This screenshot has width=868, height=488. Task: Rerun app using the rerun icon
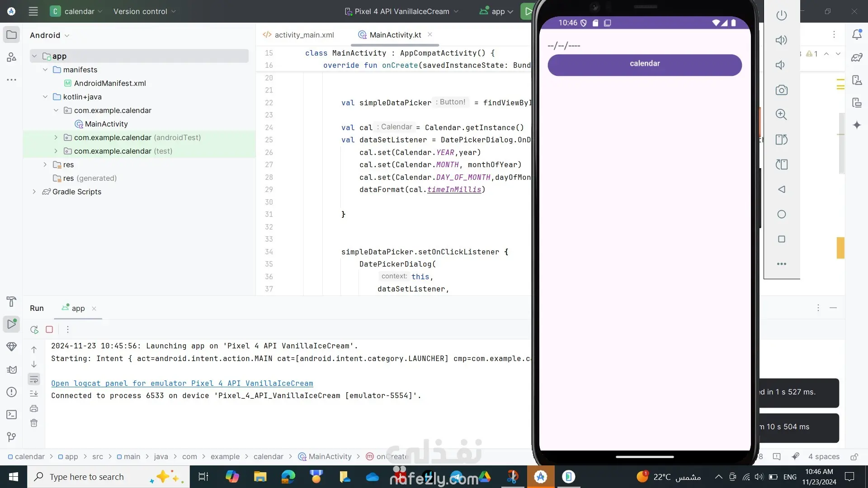coord(34,330)
